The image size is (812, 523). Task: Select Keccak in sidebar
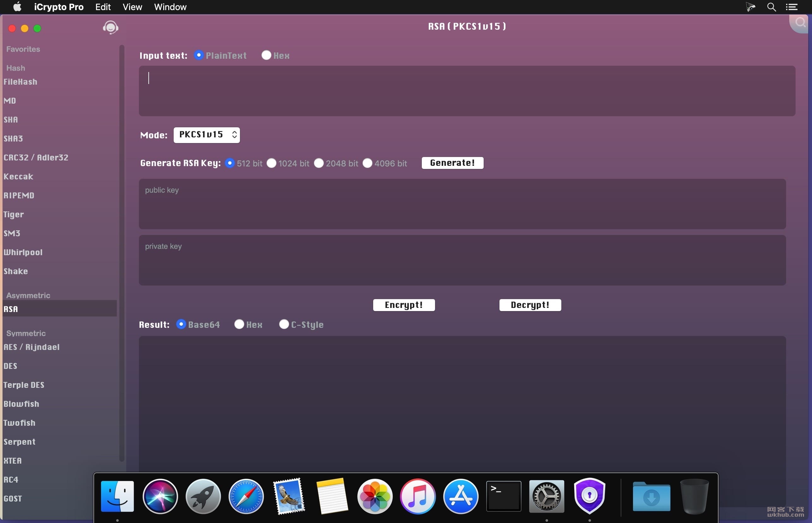point(18,177)
